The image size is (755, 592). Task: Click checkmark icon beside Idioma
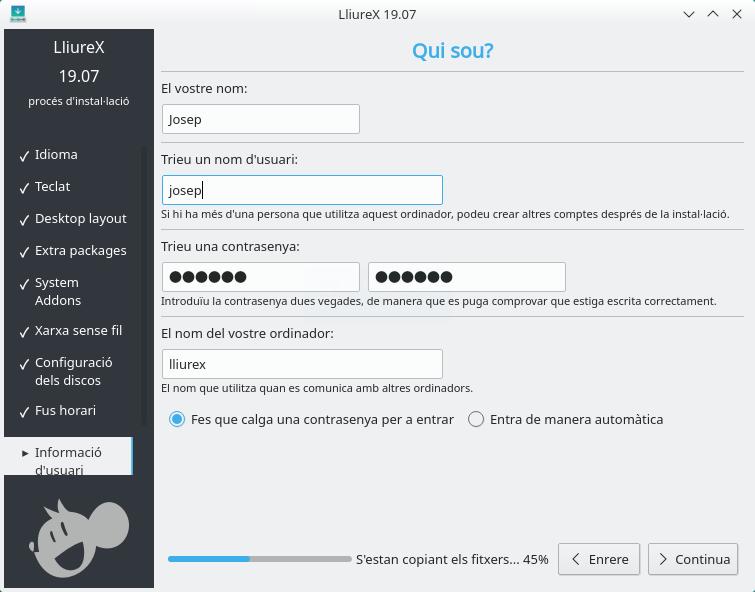click(x=24, y=156)
